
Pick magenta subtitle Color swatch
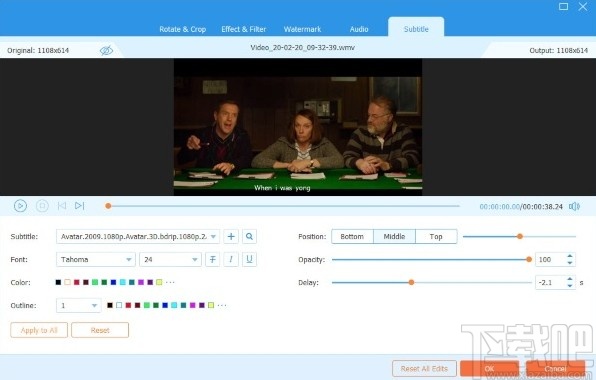(141, 282)
